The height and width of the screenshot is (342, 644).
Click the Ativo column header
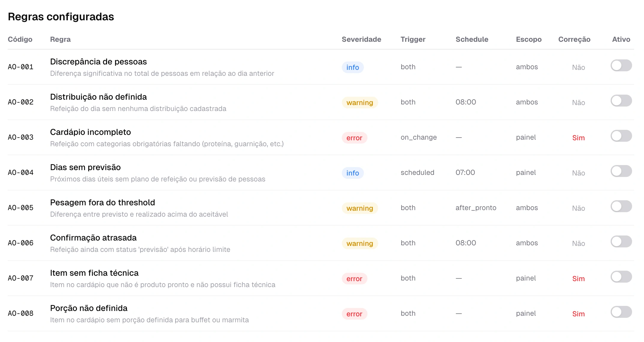click(x=621, y=39)
